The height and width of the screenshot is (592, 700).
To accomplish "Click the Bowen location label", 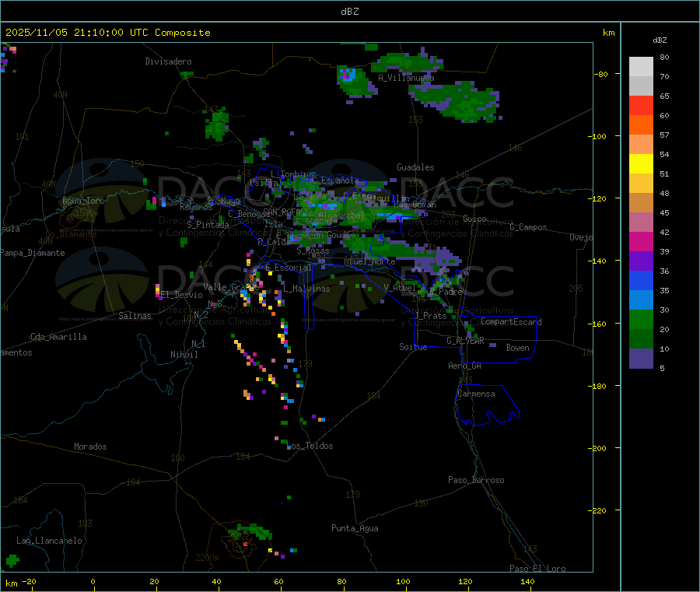I will point(517,348).
